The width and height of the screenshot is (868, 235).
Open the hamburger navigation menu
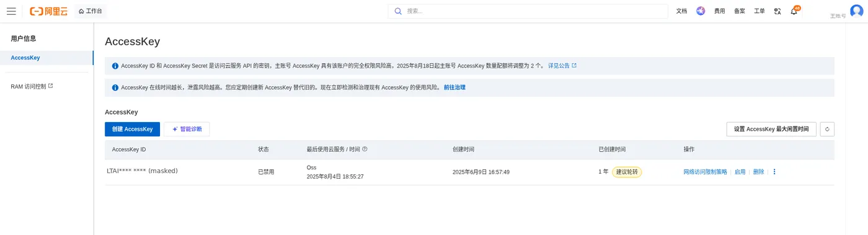point(11,11)
